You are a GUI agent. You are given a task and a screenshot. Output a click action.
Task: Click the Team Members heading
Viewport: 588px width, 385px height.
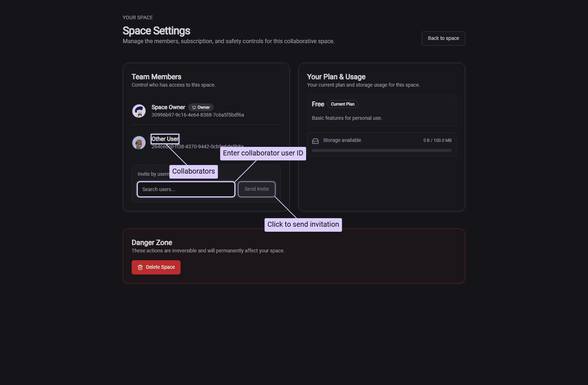(156, 77)
